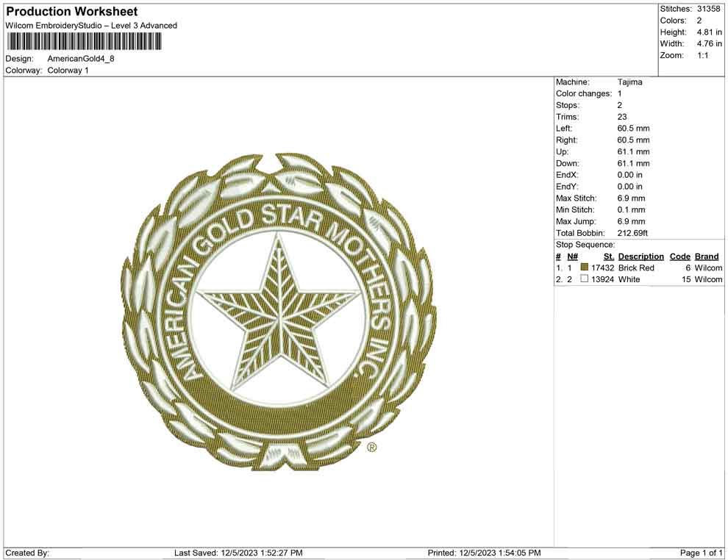Click the 'Description' column header

[641, 256]
